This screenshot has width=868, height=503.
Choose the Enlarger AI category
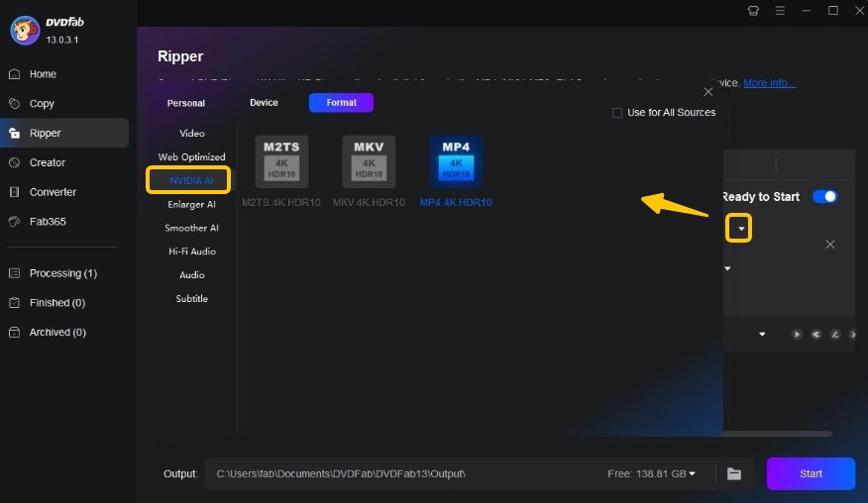[191, 204]
